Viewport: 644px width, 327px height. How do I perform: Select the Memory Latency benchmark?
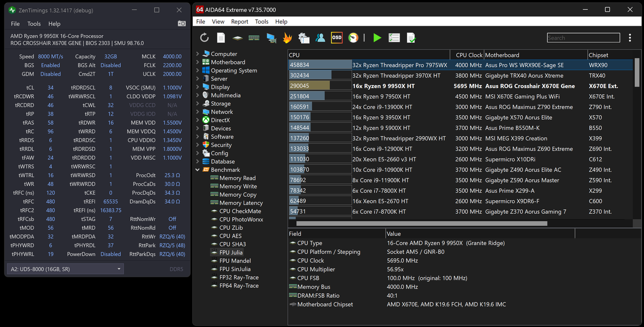241,203
